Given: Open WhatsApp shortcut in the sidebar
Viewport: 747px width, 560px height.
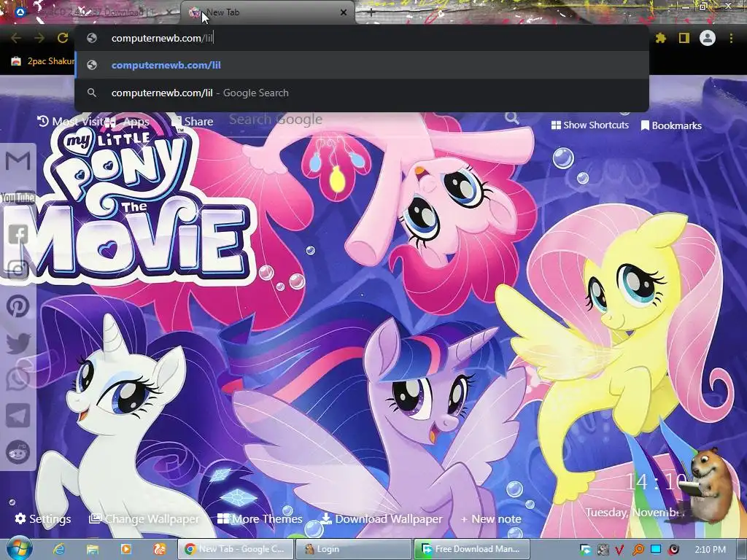Looking at the screenshot, I should (x=18, y=379).
